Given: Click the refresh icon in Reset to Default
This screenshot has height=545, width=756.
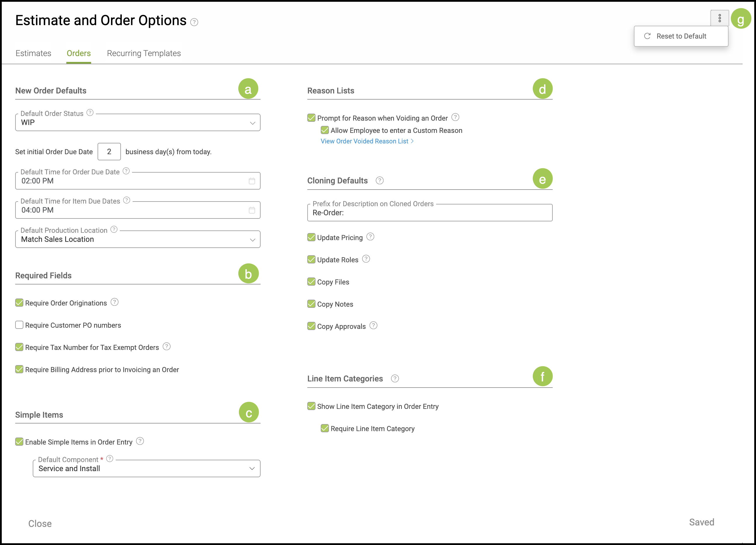Looking at the screenshot, I should 647,36.
